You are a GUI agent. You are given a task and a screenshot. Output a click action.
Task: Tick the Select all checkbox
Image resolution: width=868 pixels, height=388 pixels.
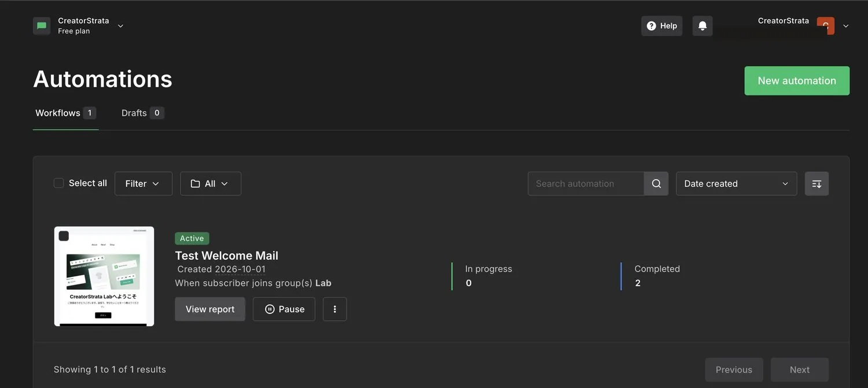tap(58, 183)
